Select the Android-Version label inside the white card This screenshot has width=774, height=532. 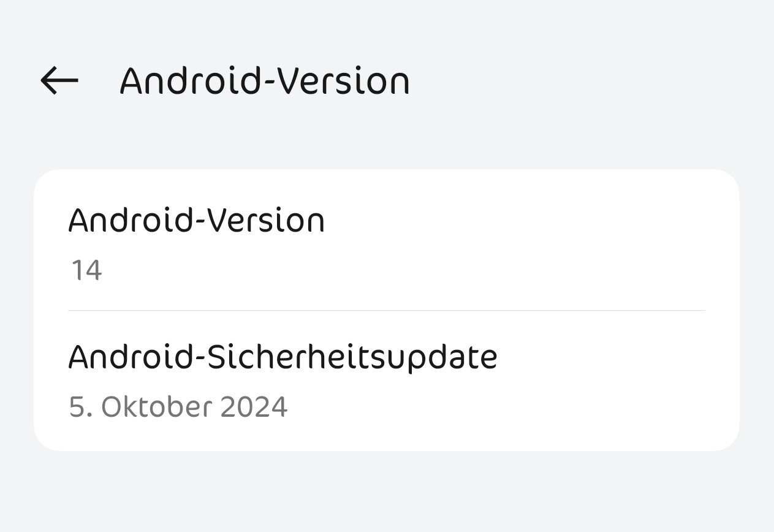196,221
